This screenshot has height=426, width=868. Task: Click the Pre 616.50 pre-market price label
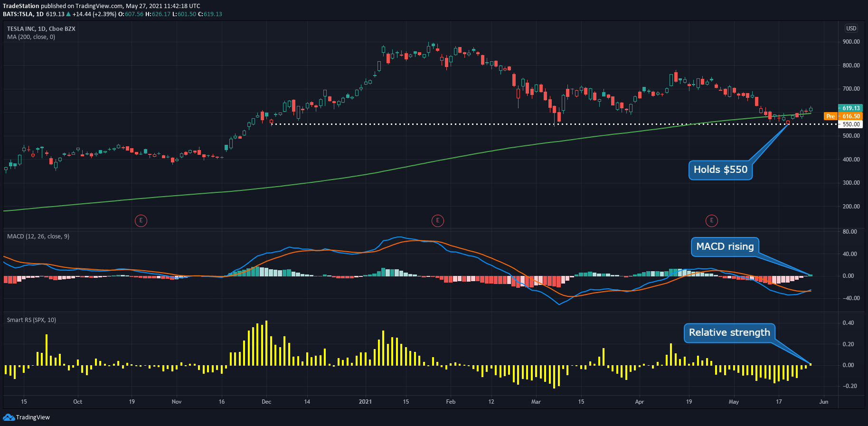pos(843,116)
